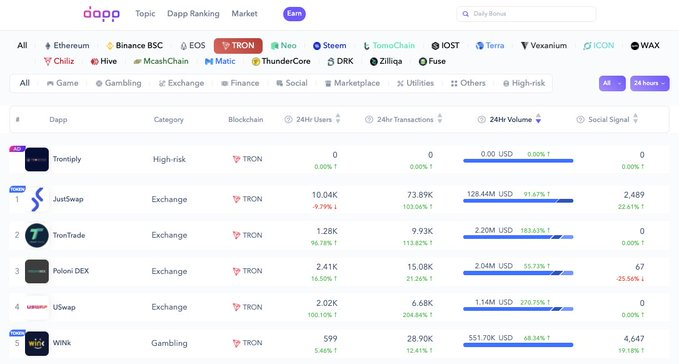Click the search magnifier icon

pyautogui.click(x=466, y=14)
